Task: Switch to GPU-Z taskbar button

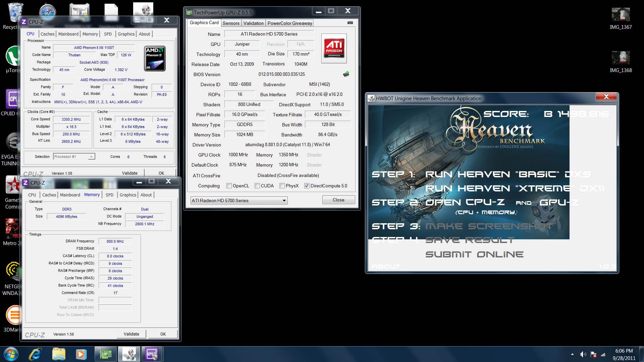Action: 105,354
